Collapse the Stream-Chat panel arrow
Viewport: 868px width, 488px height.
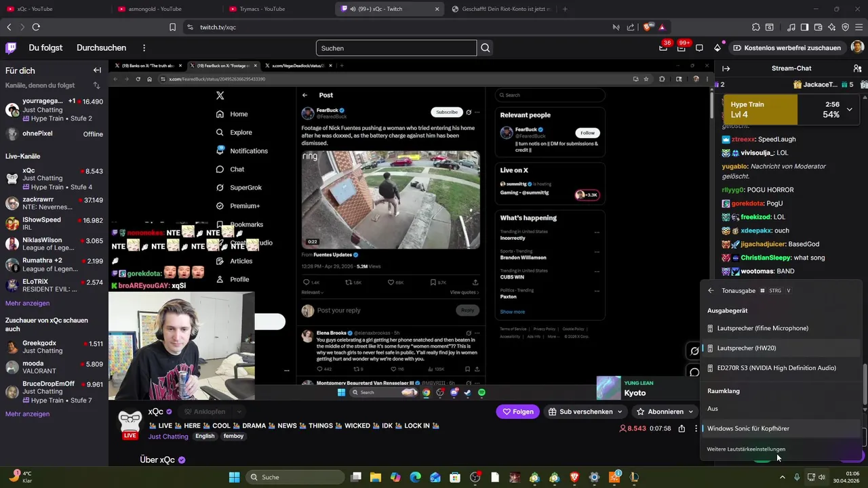pos(726,68)
